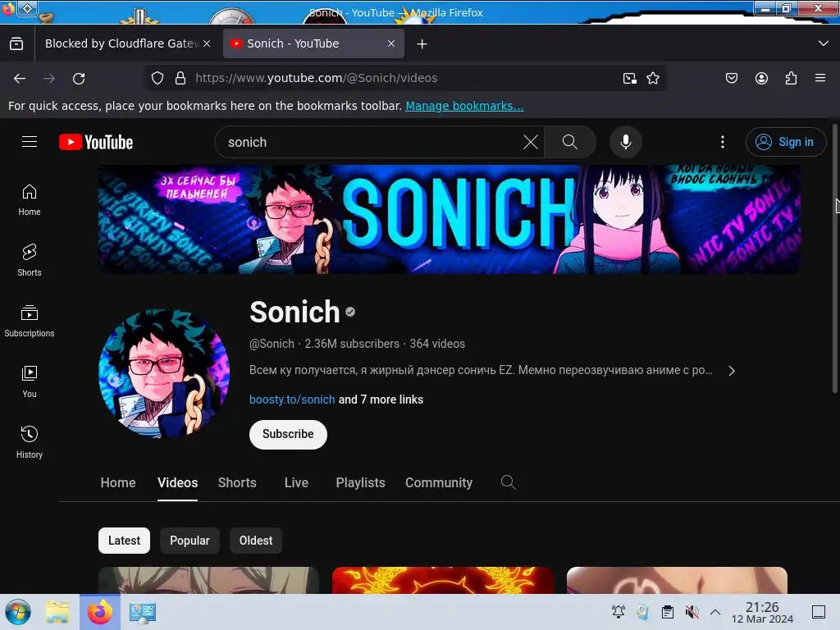
Task: Sort videos by Oldest
Action: click(256, 541)
